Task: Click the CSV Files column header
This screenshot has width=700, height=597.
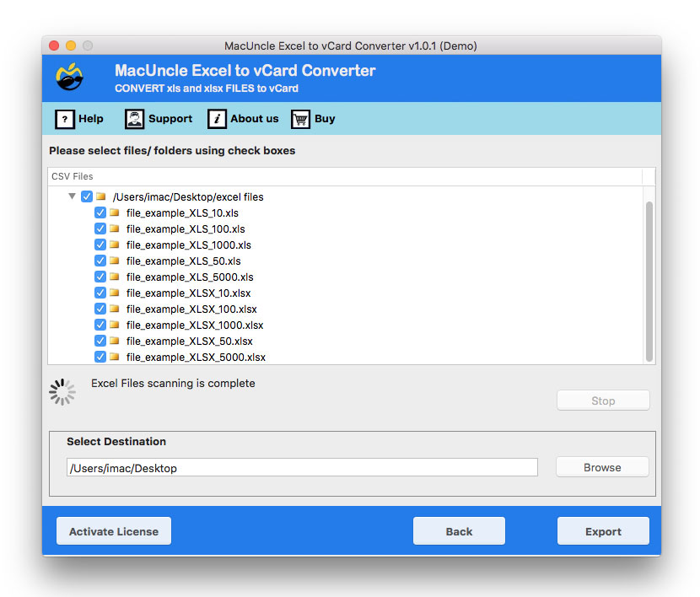Action: pos(73,176)
